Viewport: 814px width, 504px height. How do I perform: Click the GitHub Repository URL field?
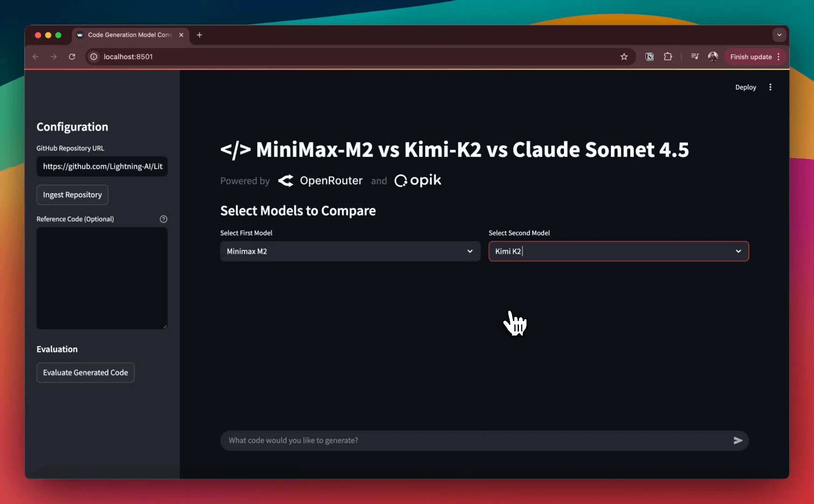[x=102, y=167]
